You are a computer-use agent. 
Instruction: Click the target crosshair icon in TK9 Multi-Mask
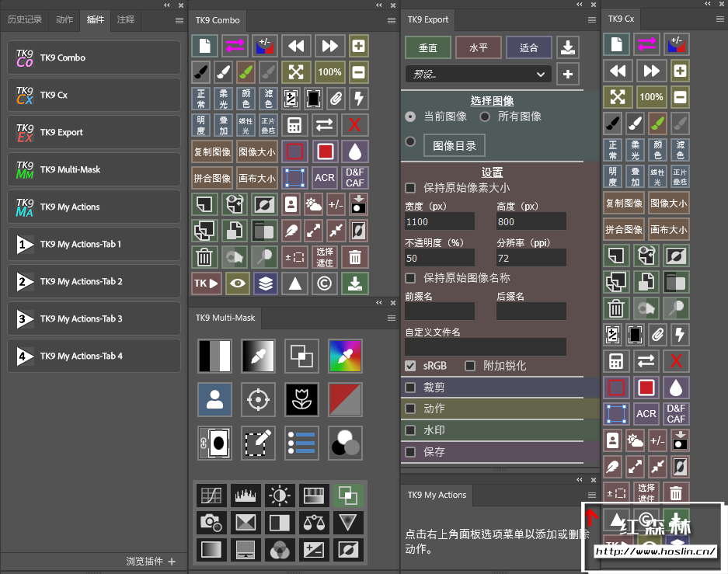pos(257,399)
